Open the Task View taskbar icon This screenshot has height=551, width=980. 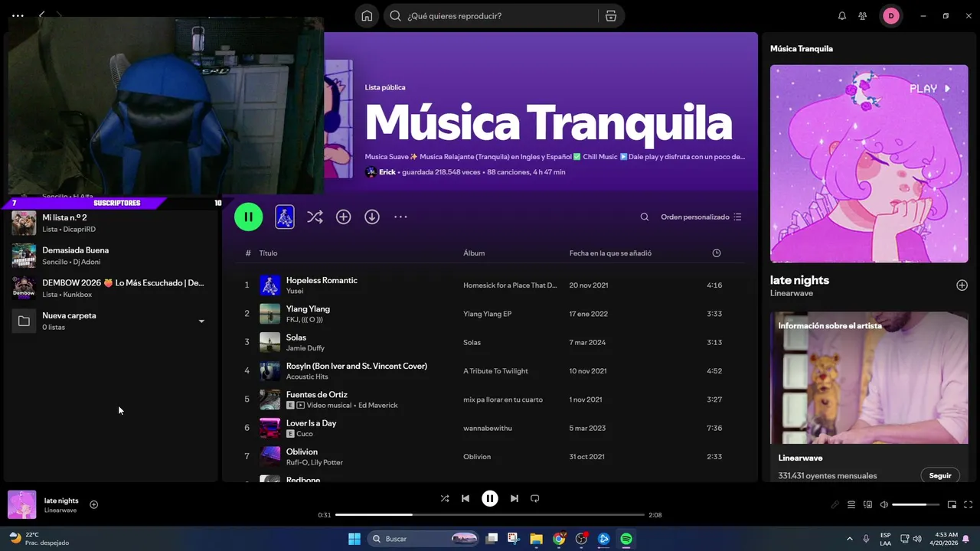click(x=492, y=539)
